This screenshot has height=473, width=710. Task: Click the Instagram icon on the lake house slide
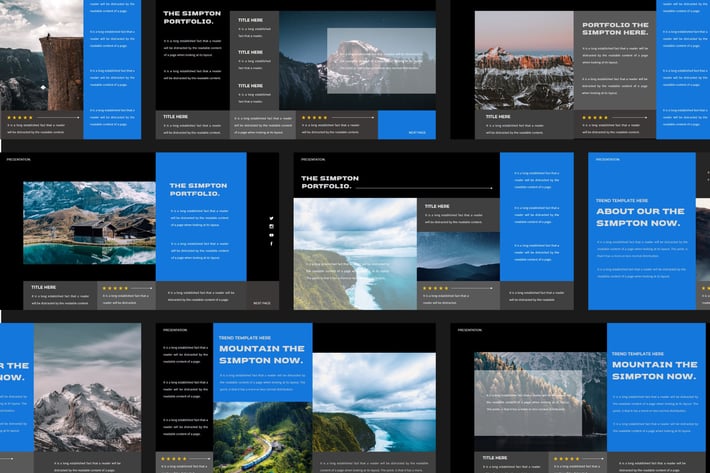click(271, 226)
